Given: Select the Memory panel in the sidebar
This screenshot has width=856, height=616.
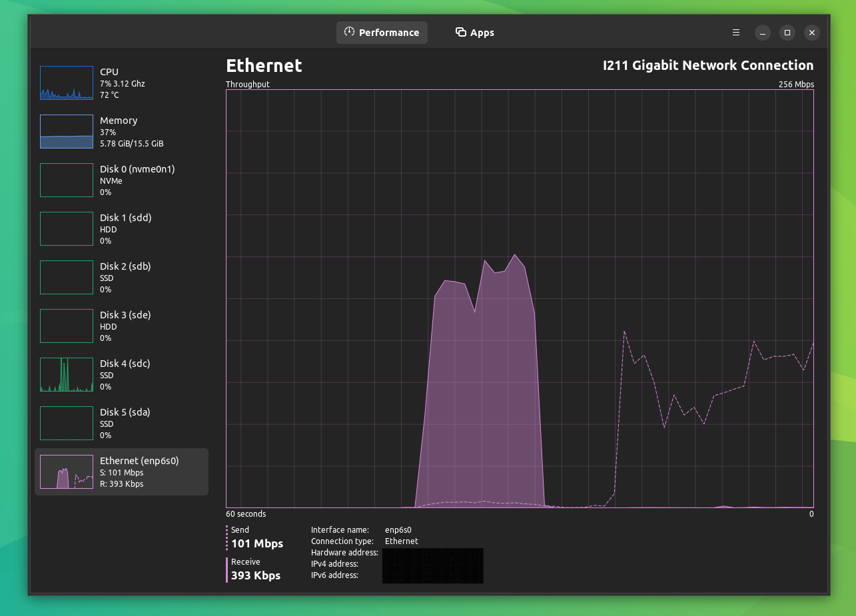Looking at the screenshot, I should coord(120,131).
